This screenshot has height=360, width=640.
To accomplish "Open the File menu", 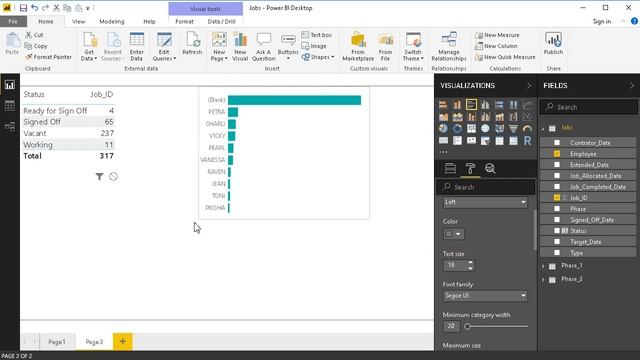I will click(13, 21).
